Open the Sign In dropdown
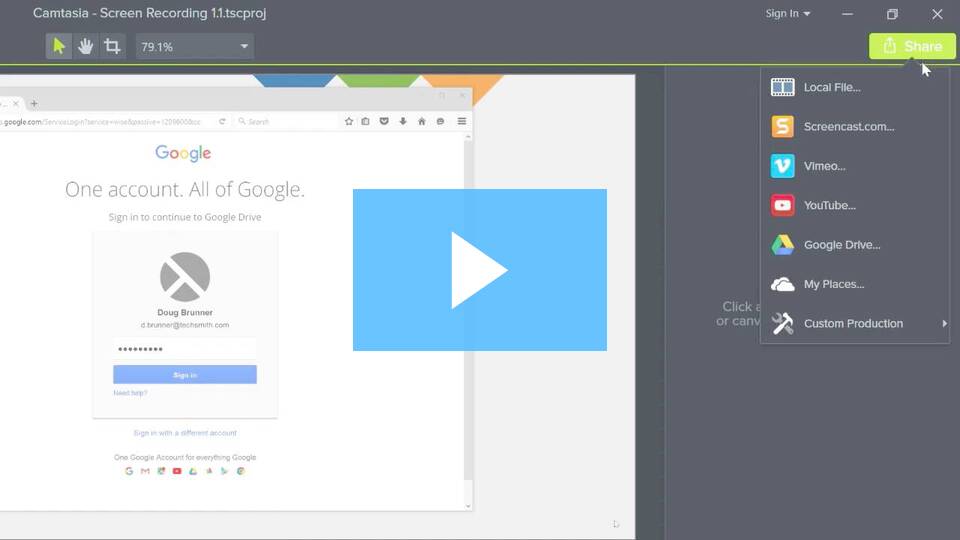 pos(788,13)
